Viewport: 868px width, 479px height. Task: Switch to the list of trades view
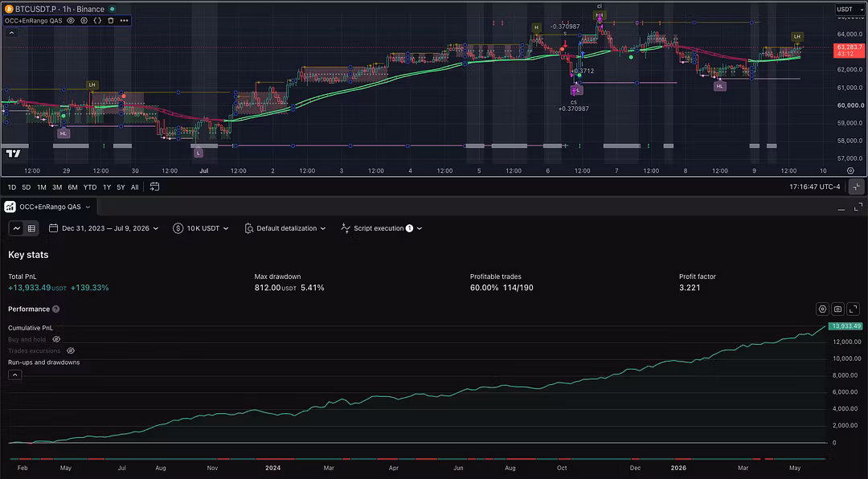point(31,228)
